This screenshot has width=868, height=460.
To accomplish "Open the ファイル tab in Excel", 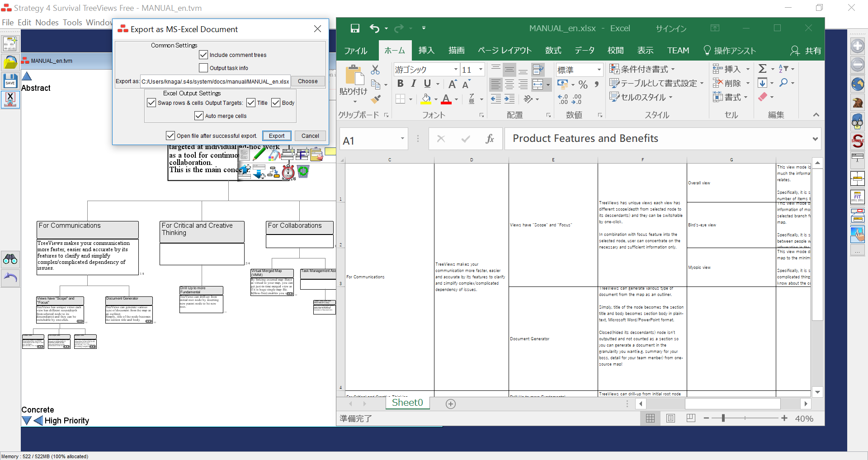I will [356, 51].
